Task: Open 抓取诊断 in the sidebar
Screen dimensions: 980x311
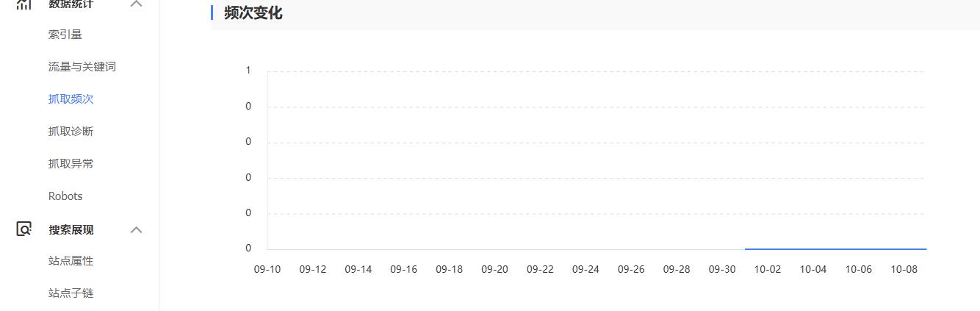Action: point(71,132)
